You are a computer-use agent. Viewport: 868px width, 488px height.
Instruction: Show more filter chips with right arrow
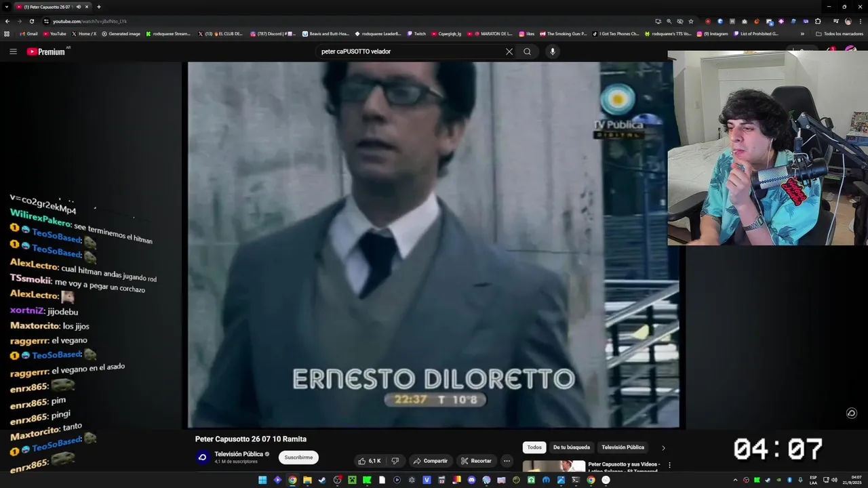[x=663, y=447]
